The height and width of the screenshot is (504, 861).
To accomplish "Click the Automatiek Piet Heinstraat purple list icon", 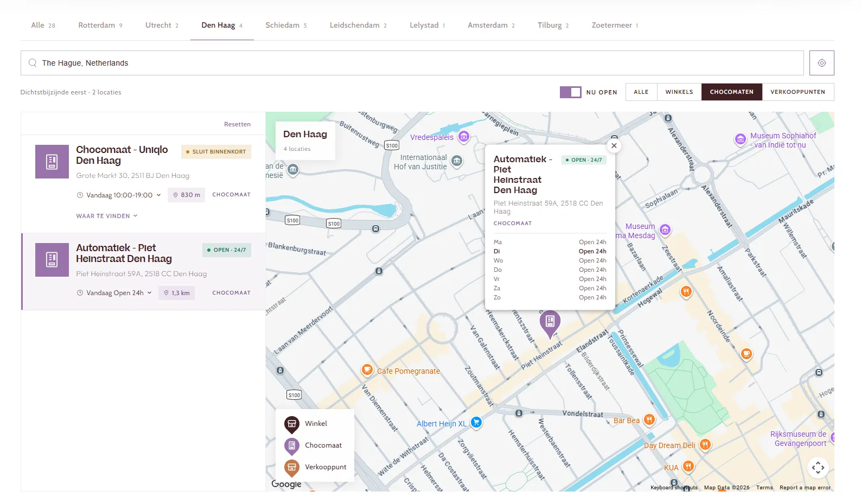I will (52, 260).
